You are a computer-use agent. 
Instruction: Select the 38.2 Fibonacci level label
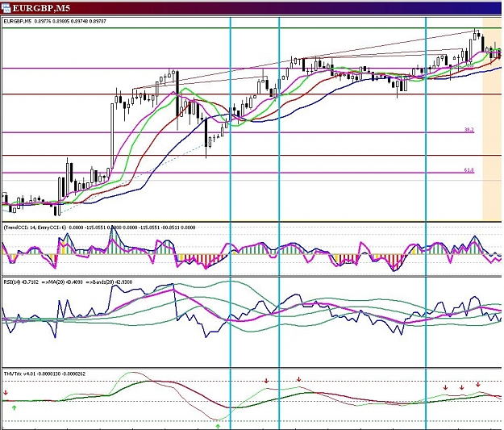469,130
